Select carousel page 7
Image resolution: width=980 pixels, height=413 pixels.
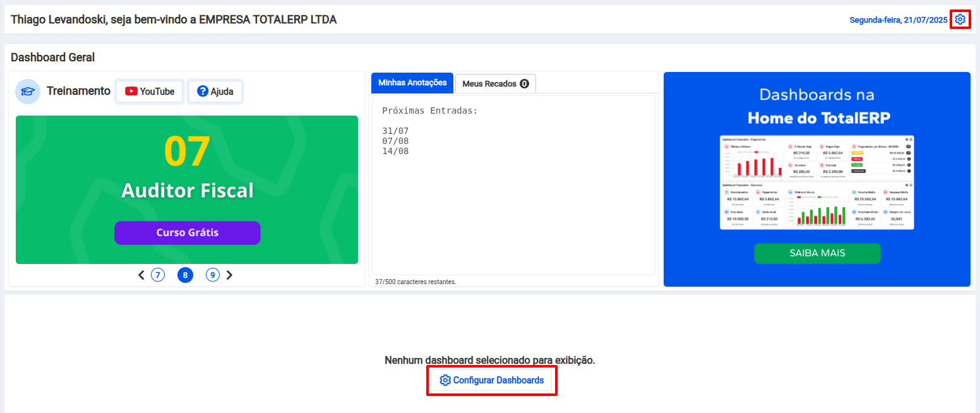158,275
